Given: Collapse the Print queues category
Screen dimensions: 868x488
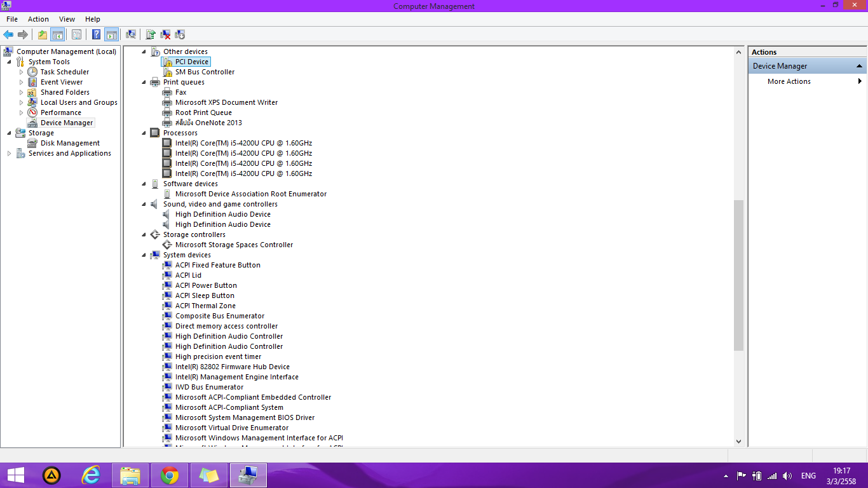Looking at the screenshot, I should [x=144, y=82].
